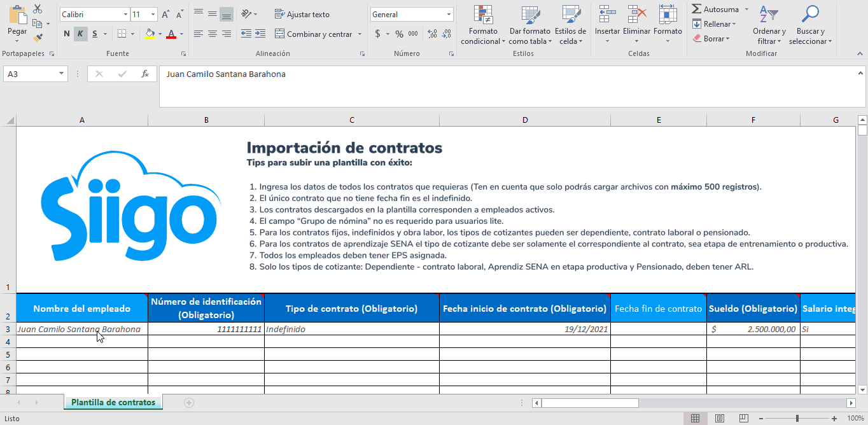Viewport: 868px width, 425px height.
Task: Select the Format Painter brush icon
Action: point(38,38)
